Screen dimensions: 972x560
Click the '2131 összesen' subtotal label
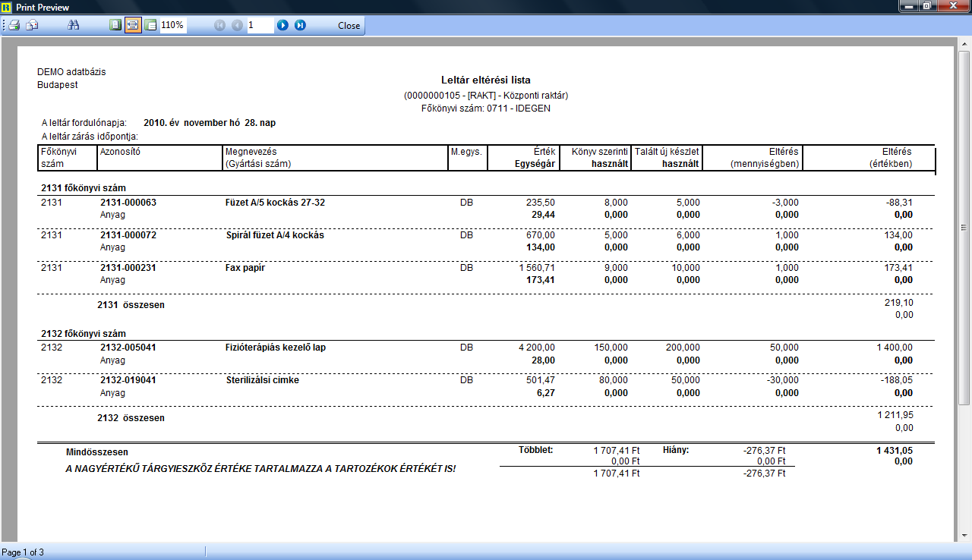pyautogui.click(x=131, y=305)
